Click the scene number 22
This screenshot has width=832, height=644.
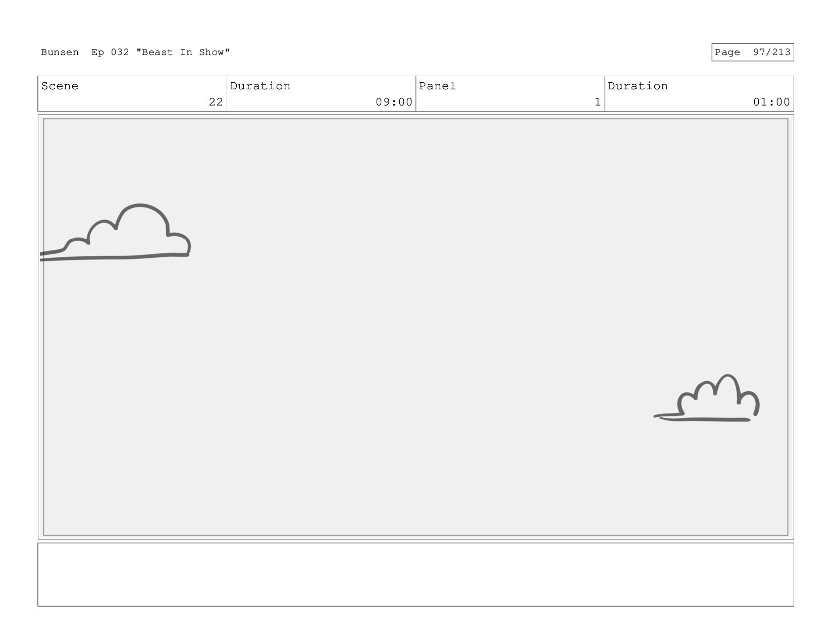(216, 102)
